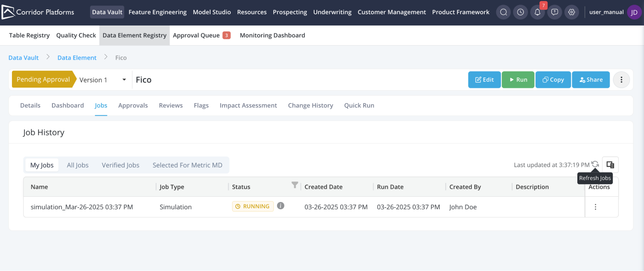Open the feedback chat bubble icon
644x271 pixels.
[554, 12]
